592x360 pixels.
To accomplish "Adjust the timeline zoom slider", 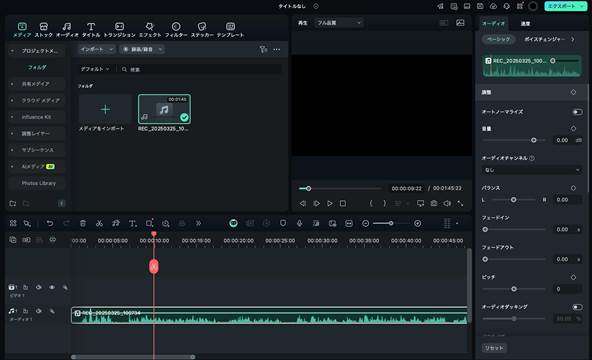I will 392,223.
